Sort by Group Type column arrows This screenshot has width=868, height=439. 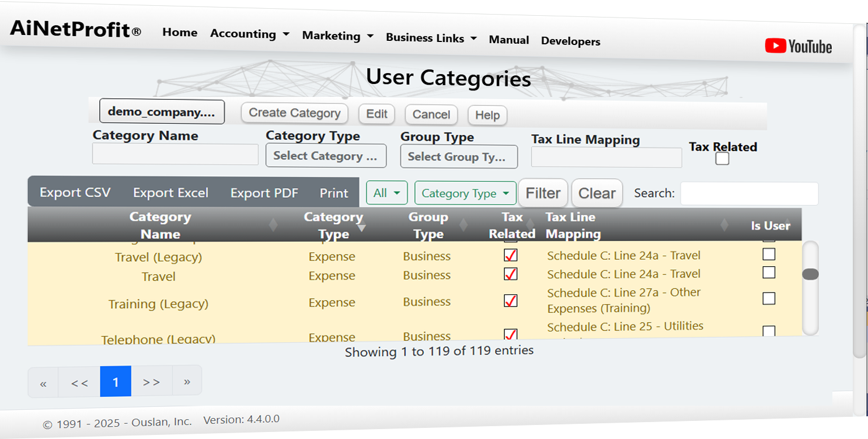[x=463, y=225]
